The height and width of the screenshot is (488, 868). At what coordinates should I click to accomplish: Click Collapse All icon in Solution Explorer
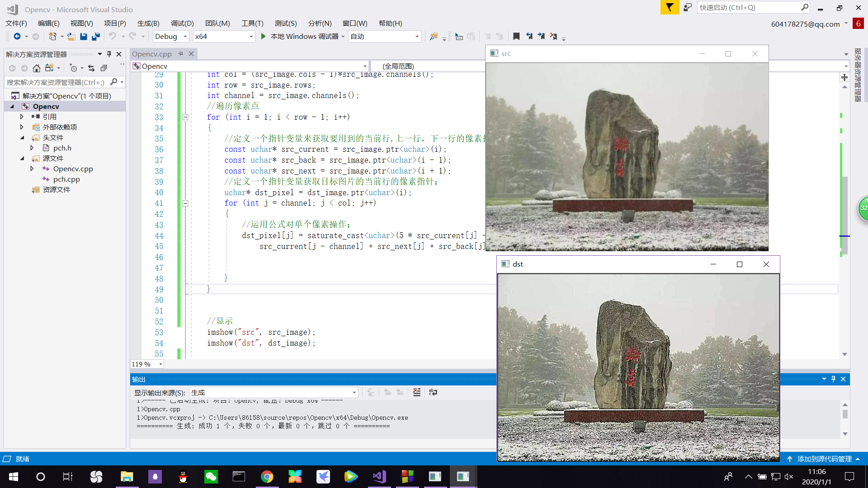[x=104, y=68]
